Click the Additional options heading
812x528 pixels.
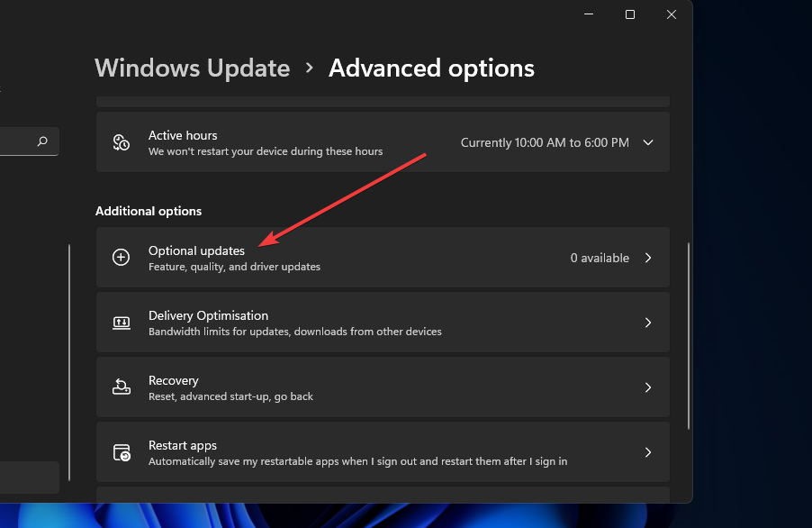(149, 211)
